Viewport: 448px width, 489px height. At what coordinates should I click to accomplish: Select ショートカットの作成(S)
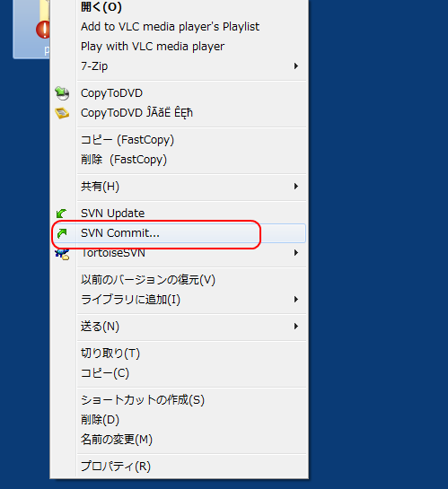[x=178, y=400]
